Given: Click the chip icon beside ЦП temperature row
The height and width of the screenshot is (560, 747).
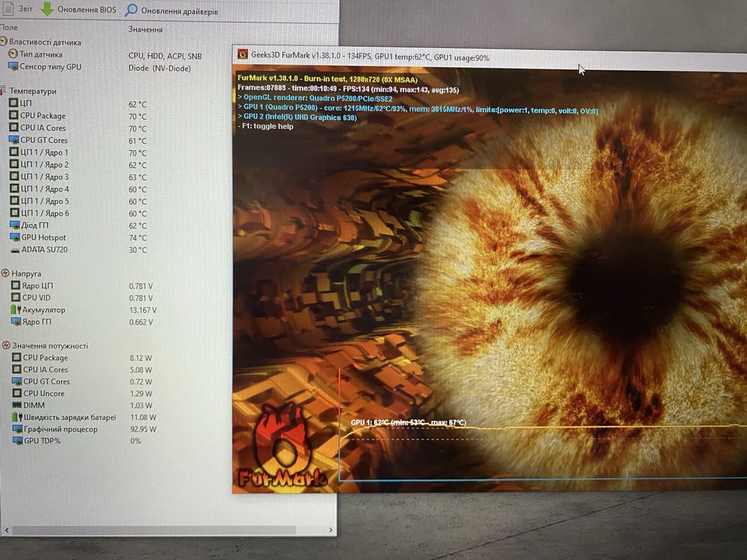Looking at the screenshot, I should (13, 103).
